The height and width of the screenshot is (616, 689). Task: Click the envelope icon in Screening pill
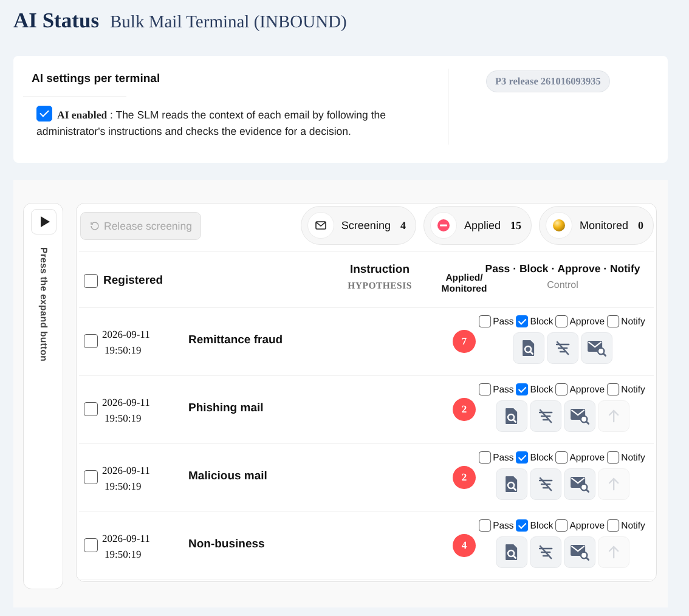(321, 225)
